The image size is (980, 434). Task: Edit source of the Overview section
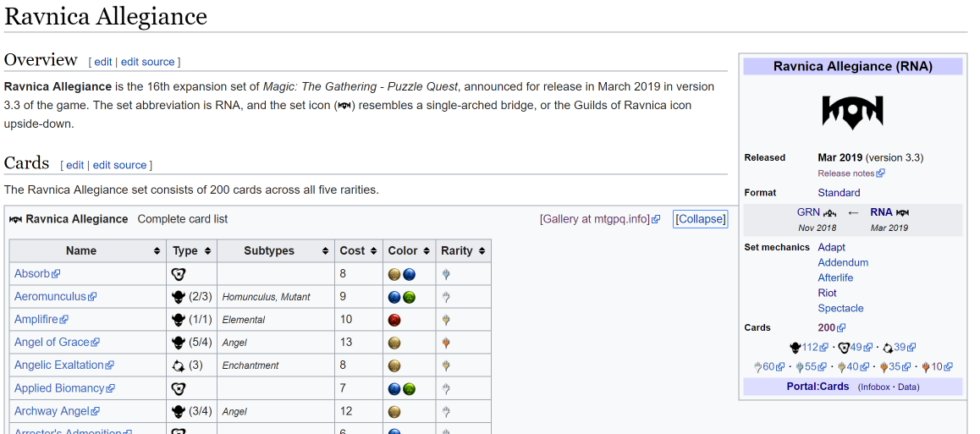(x=147, y=62)
